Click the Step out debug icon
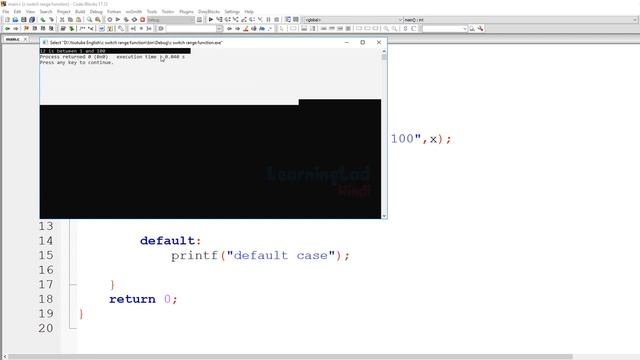The width and height of the screenshot is (640, 360). tap(244, 20)
